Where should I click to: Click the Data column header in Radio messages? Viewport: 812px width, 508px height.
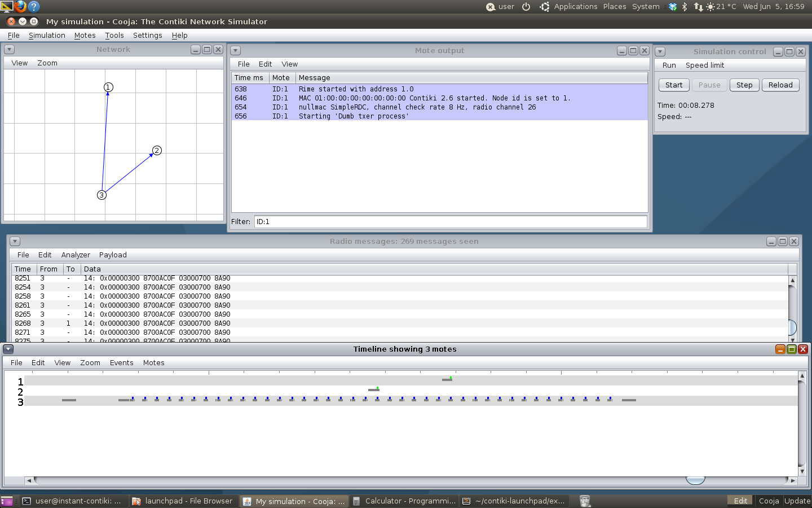tap(434, 269)
